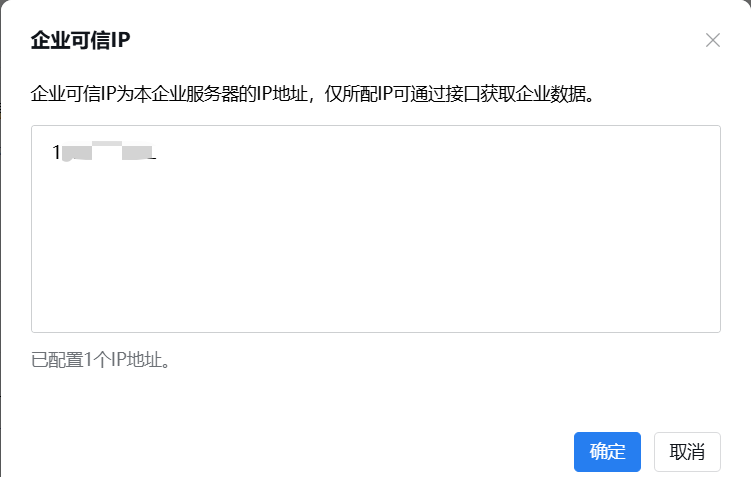
Task: Place cursor on the first IP address line
Action: tap(104, 152)
